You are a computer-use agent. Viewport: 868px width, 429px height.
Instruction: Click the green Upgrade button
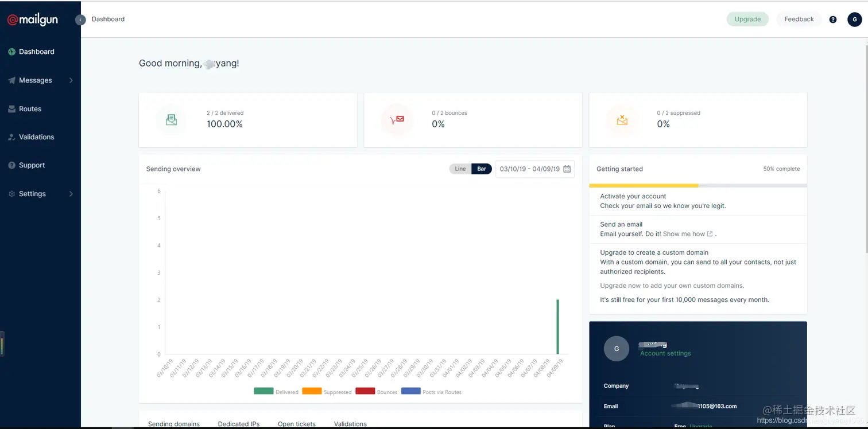(747, 19)
